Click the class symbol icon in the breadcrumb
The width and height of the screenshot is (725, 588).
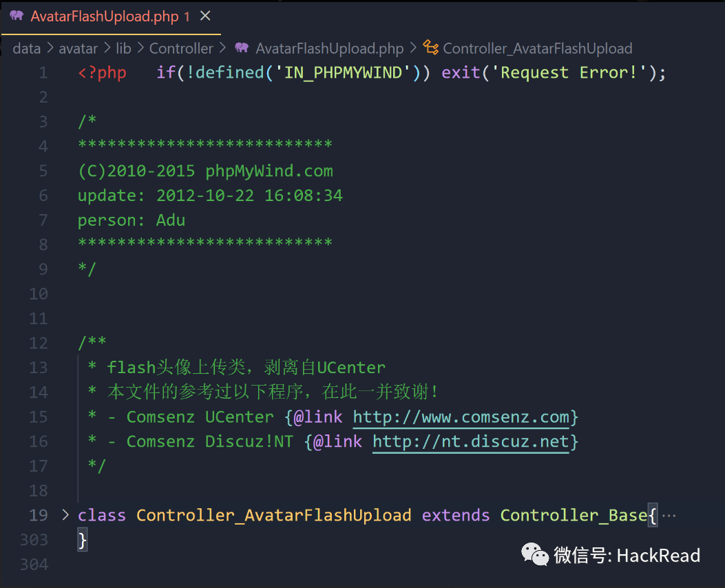click(430, 48)
